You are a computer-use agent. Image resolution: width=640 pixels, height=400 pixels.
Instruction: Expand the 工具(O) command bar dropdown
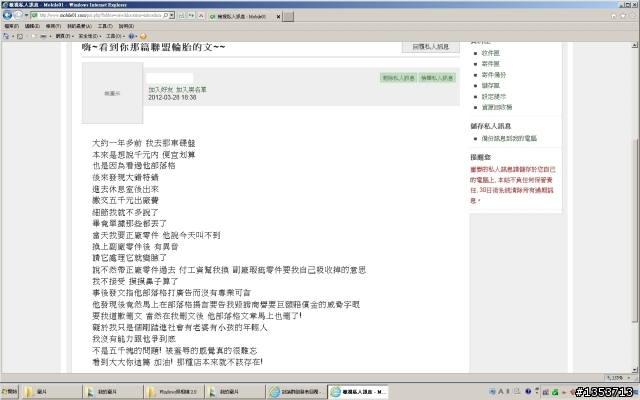coord(115,36)
